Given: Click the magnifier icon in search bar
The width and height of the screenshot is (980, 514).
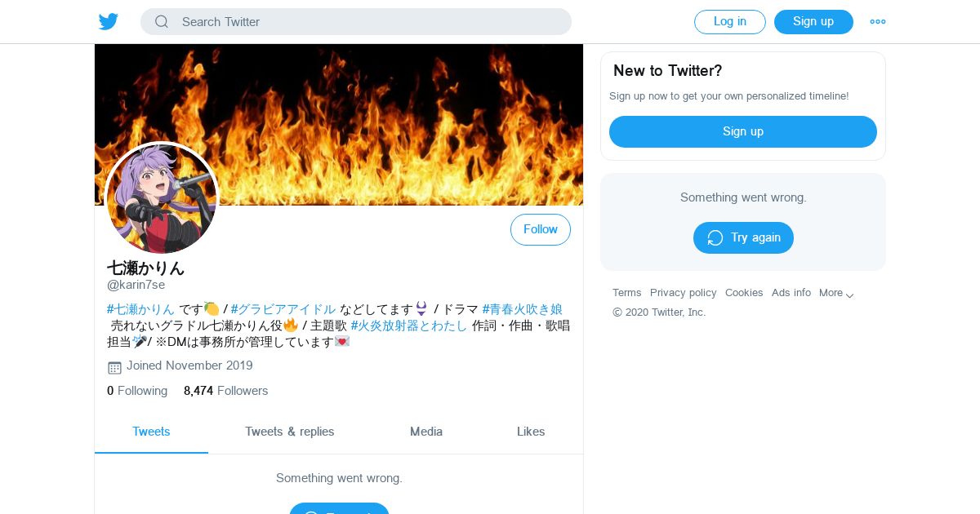Looking at the screenshot, I should click(x=162, y=22).
